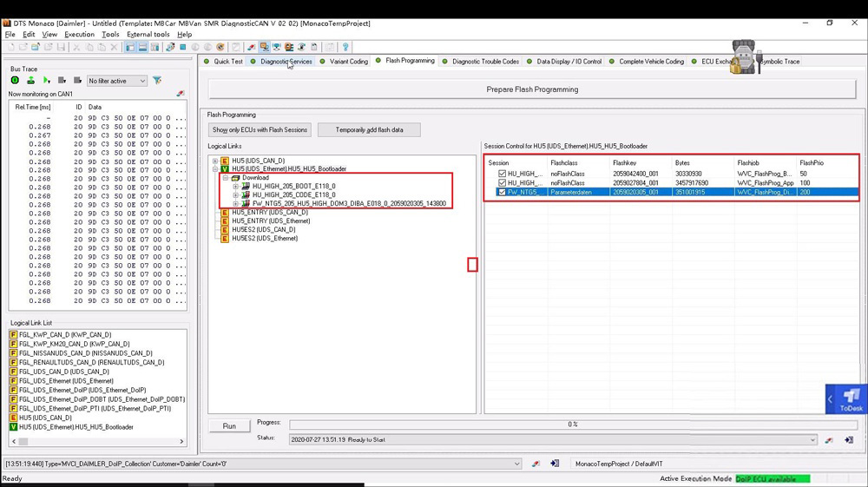The width and height of the screenshot is (868, 487).
Task: Click the green play arrow Bus Trace icon
Action: (x=47, y=81)
